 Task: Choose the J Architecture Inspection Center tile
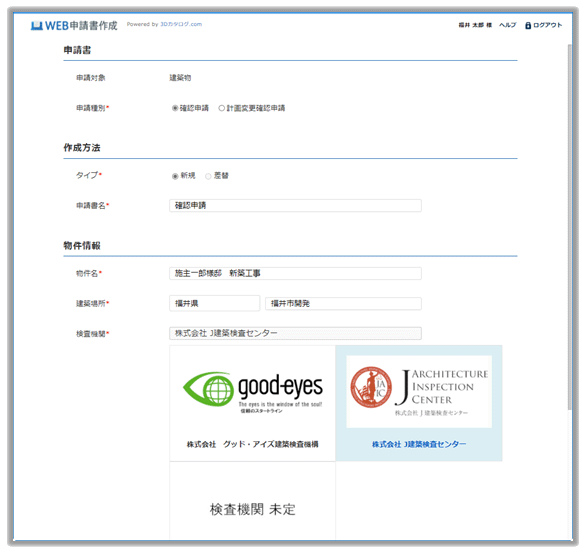click(419, 403)
